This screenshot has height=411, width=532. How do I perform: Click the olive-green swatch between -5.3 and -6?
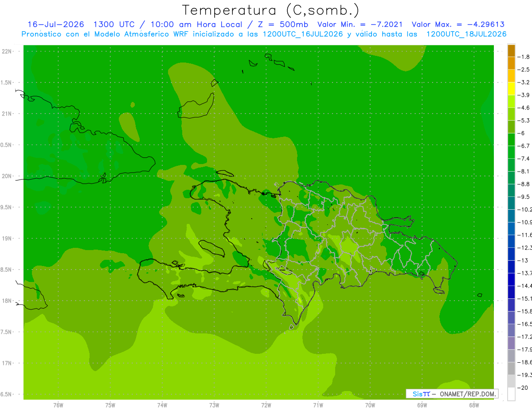click(511, 127)
